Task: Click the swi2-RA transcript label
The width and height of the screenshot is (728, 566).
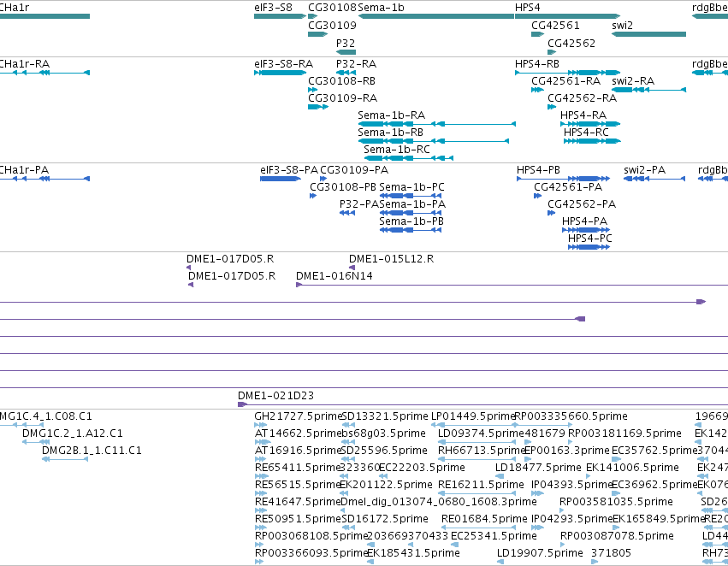Action: [x=633, y=80]
